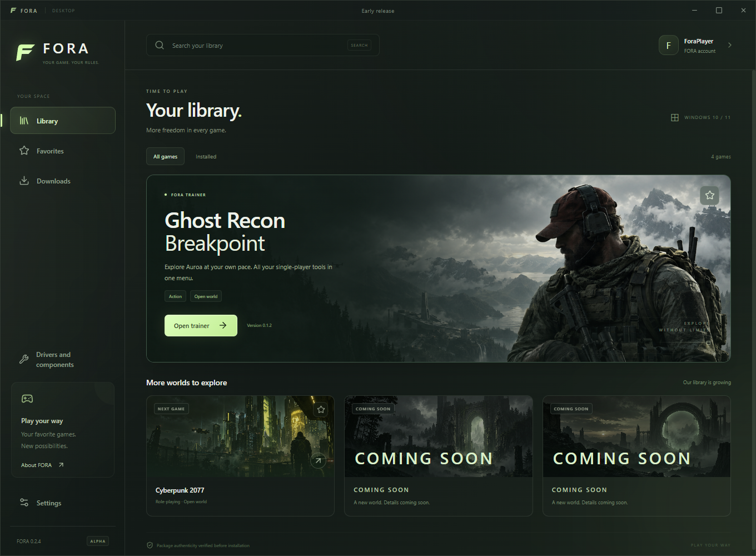Go to Downloads in sidebar
The width and height of the screenshot is (756, 556).
pyautogui.click(x=63, y=181)
